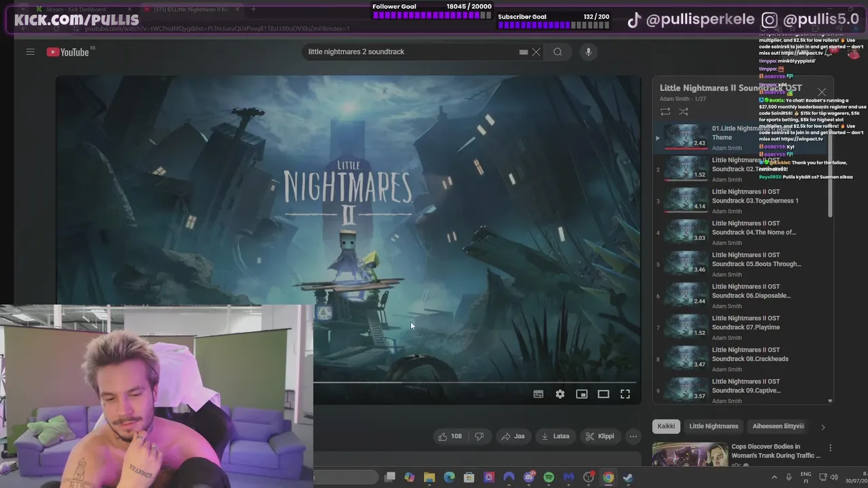Open the video player settings gear
This screenshot has height=488, width=868.
click(x=560, y=394)
